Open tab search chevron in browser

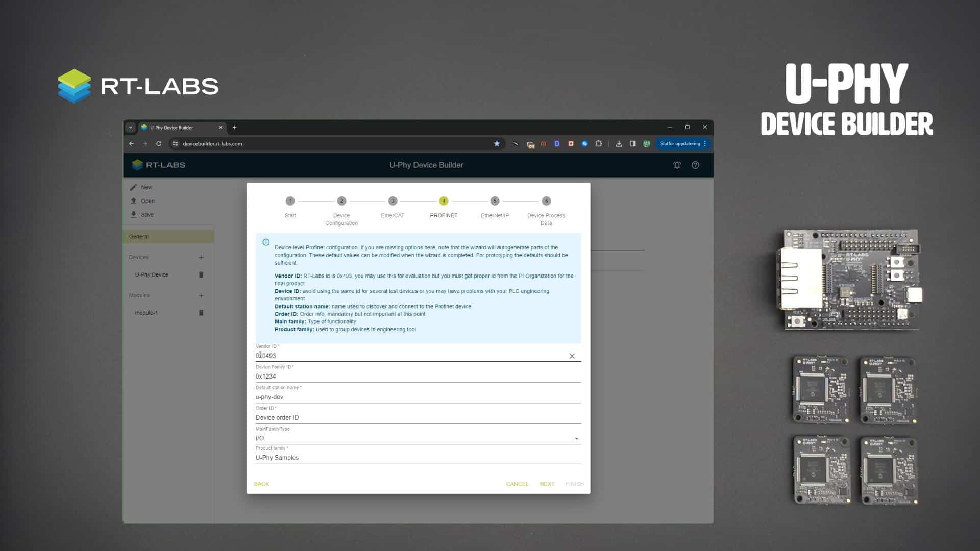(x=131, y=128)
